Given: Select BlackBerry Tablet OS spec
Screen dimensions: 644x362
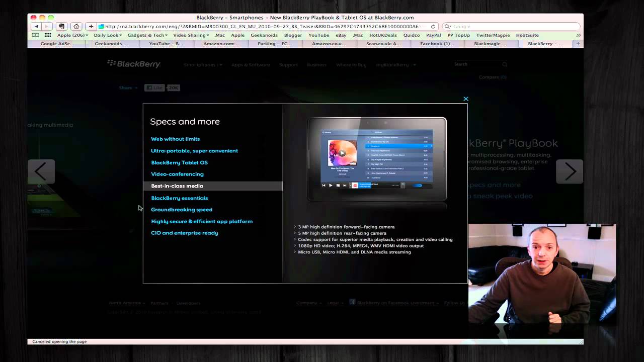Looking at the screenshot, I should point(179,162).
